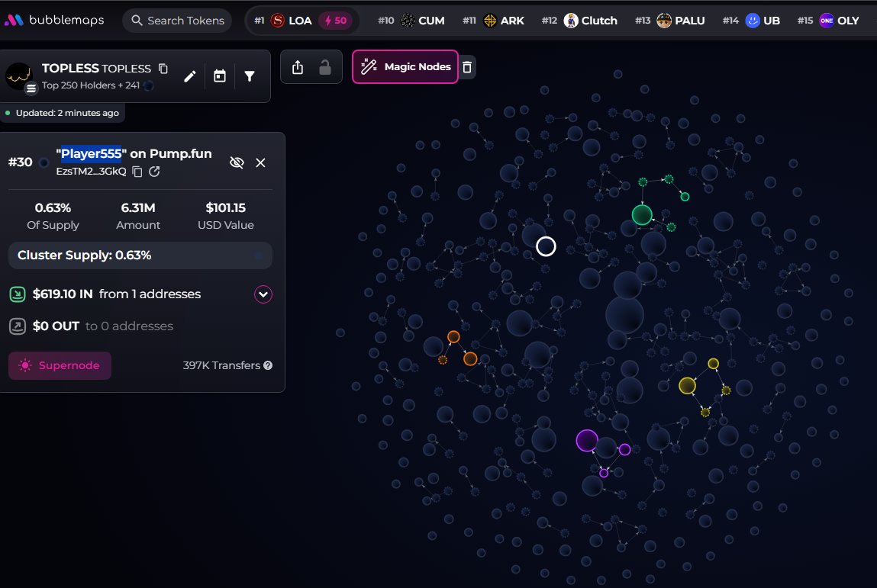The width and height of the screenshot is (877, 588).
Task: Click the Cluster Supply 0.63% bar
Action: tap(140, 255)
